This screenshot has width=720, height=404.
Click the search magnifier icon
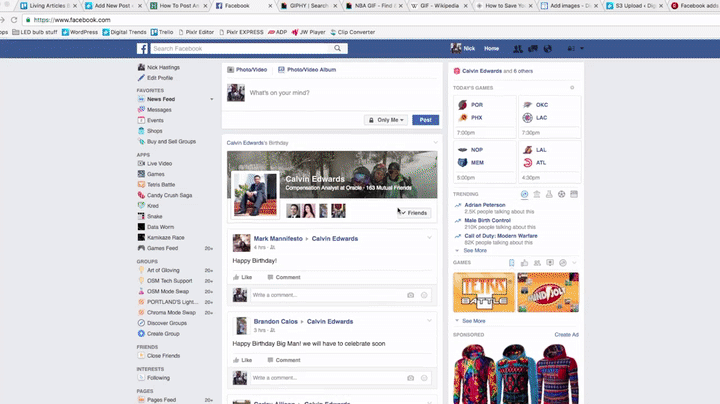click(338, 48)
